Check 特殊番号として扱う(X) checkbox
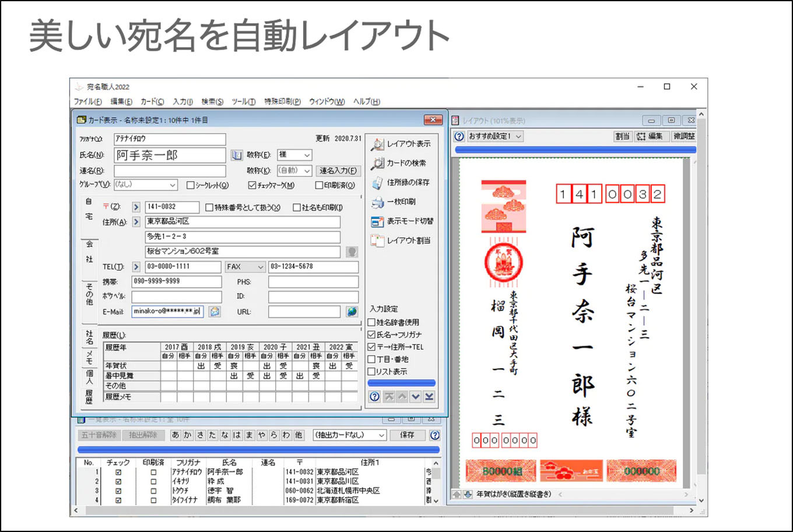 pyautogui.click(x=209, y=207)
